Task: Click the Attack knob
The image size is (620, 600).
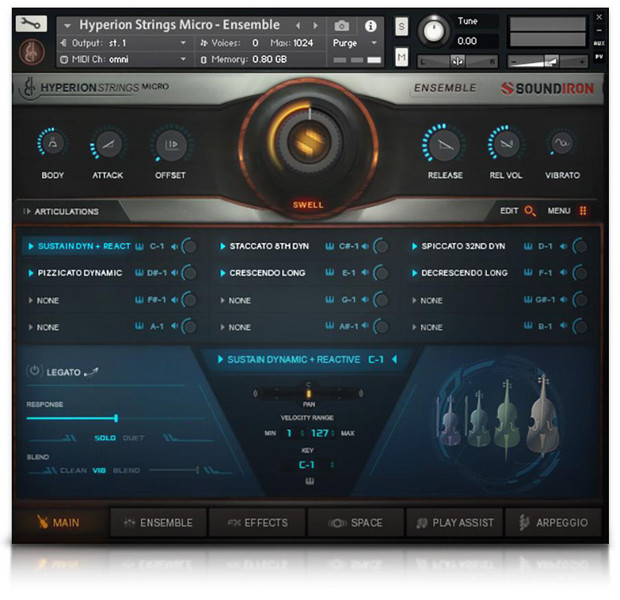Action: click(108, 144)
